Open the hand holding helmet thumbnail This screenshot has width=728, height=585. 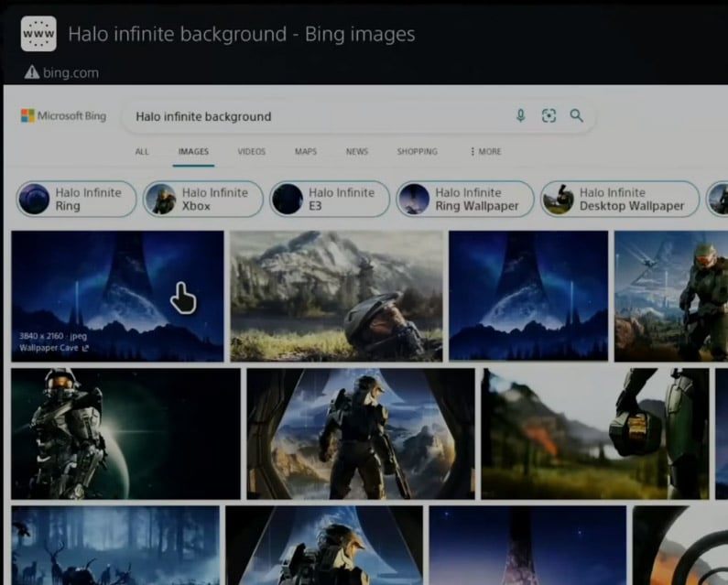[594, 434]
